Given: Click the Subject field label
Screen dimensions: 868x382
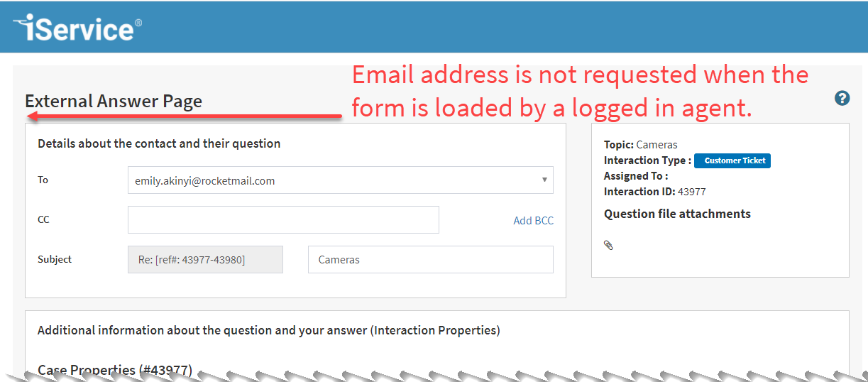Looking at the screenshot, I should tap(55, 259).
